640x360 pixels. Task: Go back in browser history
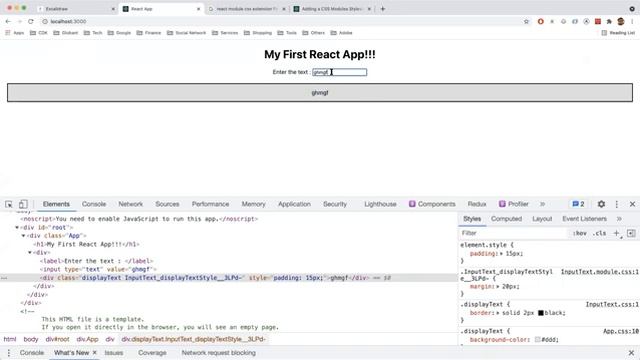click(x=8, y=21)
